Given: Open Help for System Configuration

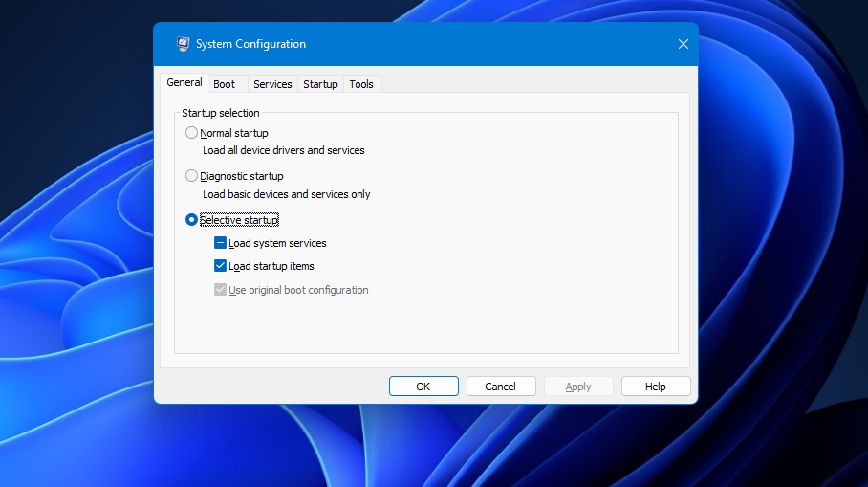Looking at the screenshot, I should pyautogui.click(x=655, y=387).
